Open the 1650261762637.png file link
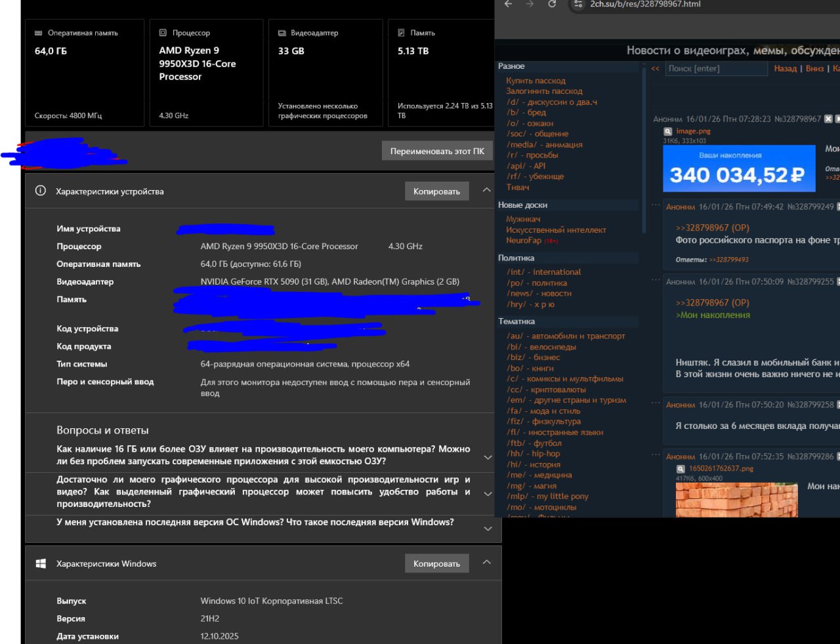This screenshot has height=644, width=840. tap(721, 469)
